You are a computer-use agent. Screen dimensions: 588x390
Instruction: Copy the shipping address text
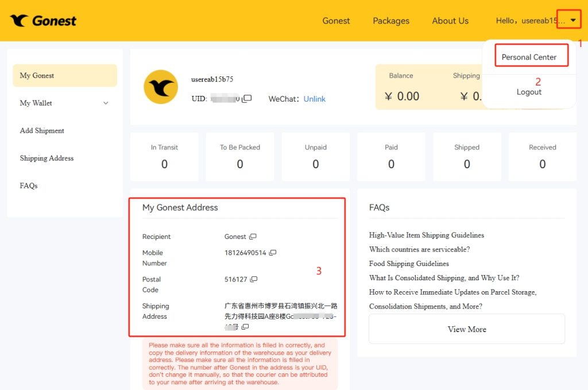[x=245, y=327]
